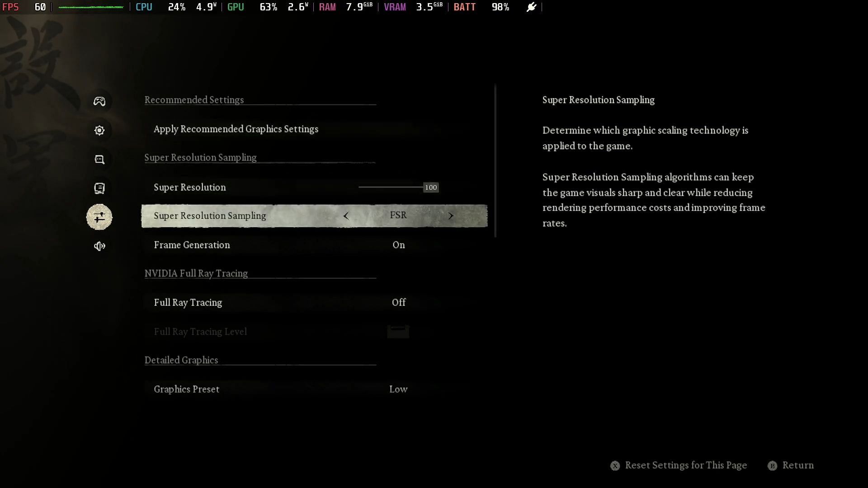Screen dimensions: 868x488
Task: Click the audio/sound settings icon
Action: tap(99, 245)
